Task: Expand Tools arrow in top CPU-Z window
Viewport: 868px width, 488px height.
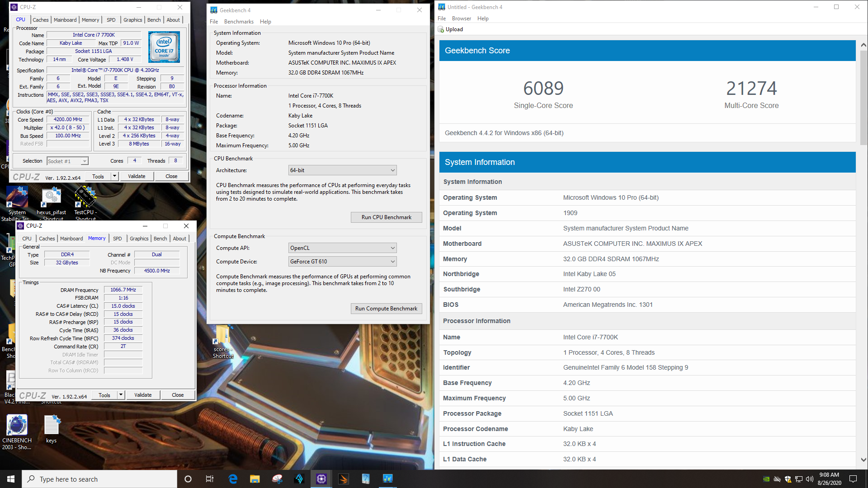Action: click(114, 176)
